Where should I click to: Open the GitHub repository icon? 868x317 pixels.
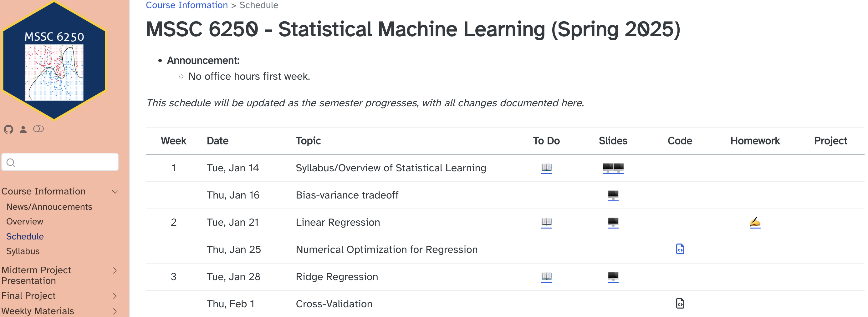click(x=9, y=129)
